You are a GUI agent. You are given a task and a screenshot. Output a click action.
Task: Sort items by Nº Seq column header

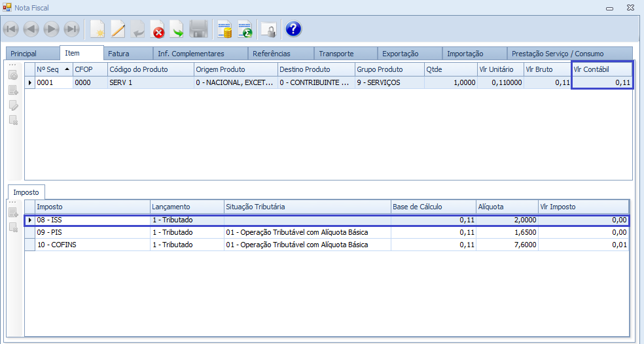tap(52, 69)
